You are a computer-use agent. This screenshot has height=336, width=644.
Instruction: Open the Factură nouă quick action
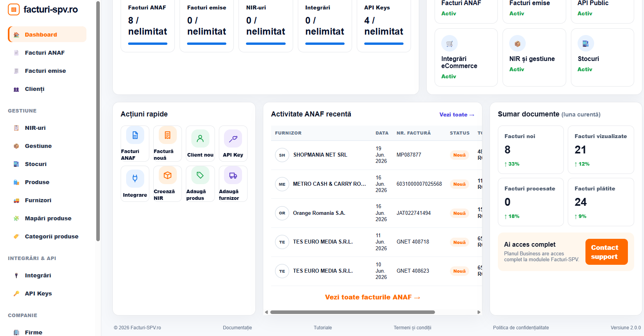pos(167,144)
